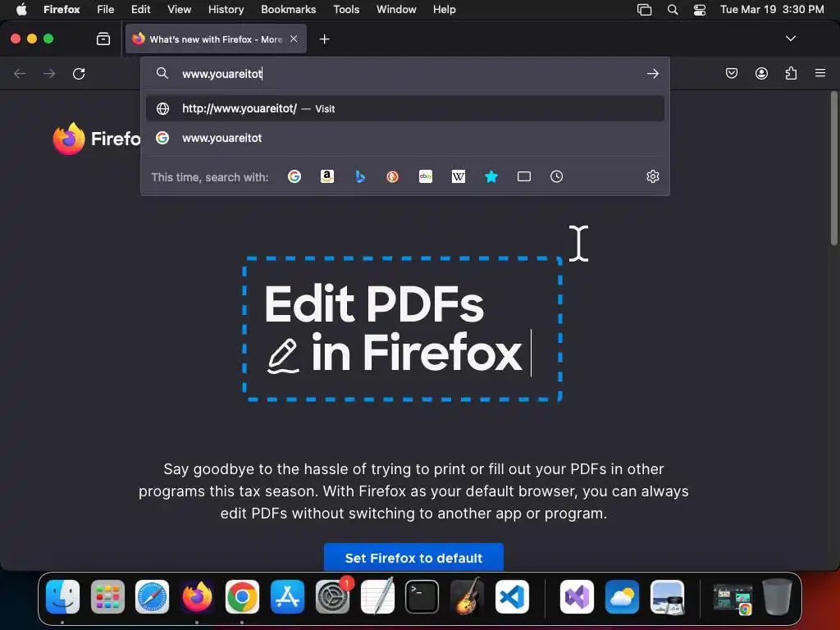840x630 pixels.
Task: Open the Firefox application menu in menu bar
Action: (62, 9)
